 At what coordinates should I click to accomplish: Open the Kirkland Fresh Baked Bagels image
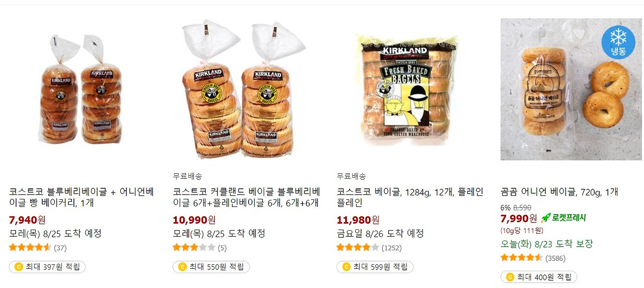408,90
